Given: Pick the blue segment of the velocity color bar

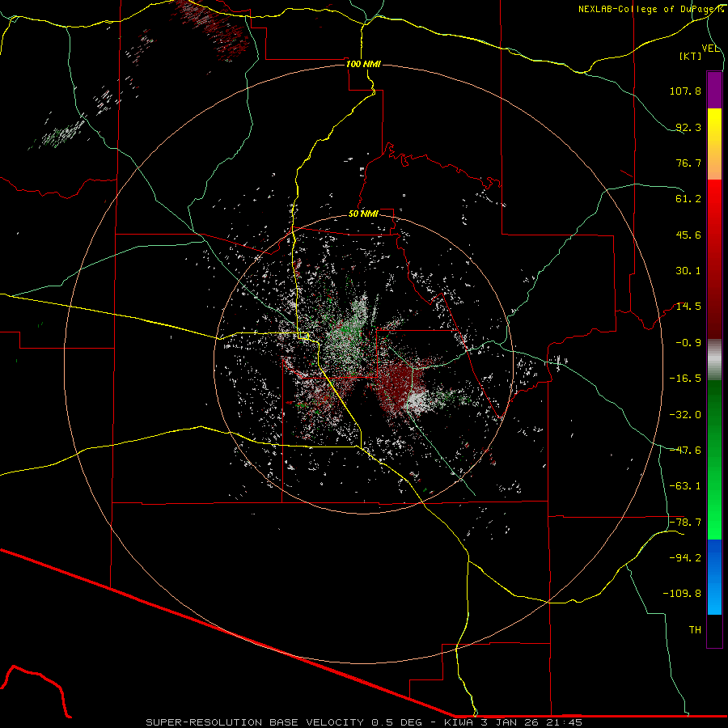Looking at the screenshot, I should 714,577.
